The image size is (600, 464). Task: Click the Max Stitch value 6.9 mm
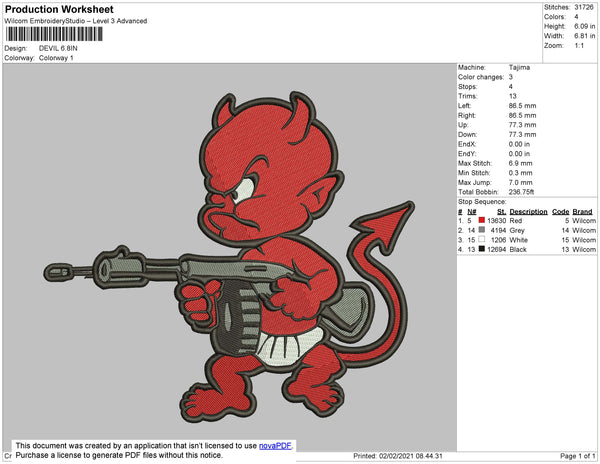[520, 163]
